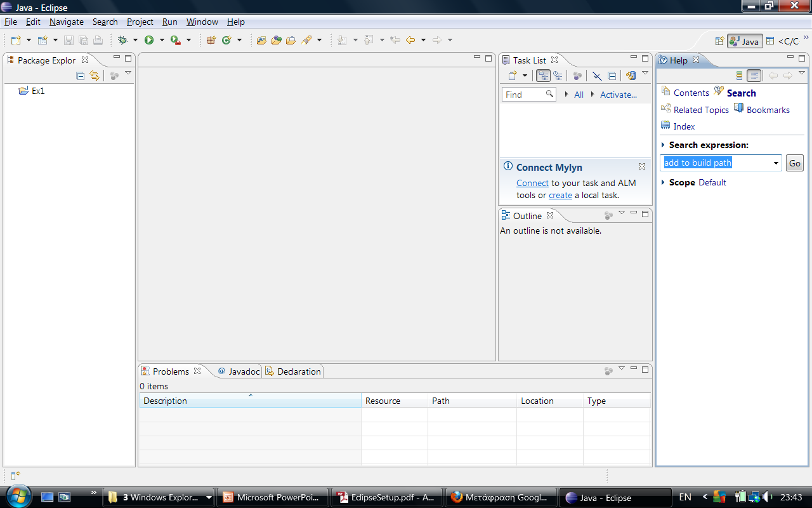Open the Window menu
812x508 pixels.
pyautogui.click(x=202, y=22)
